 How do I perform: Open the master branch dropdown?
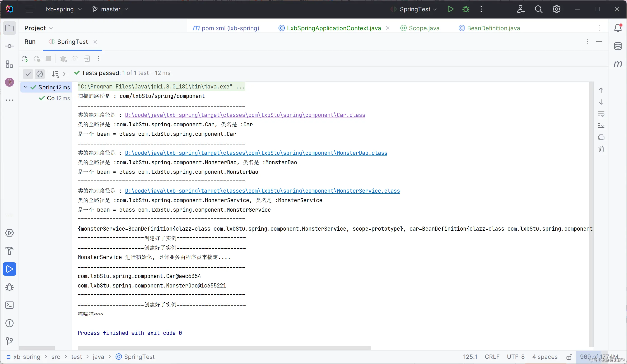(x=110, y=9)
